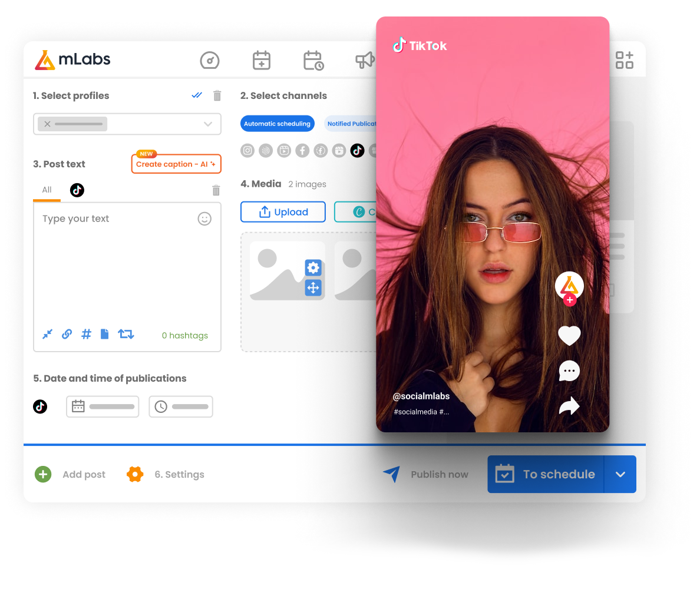Open the megaphone campaigns icon
This screenshot has width=700, height=589.
365,60
